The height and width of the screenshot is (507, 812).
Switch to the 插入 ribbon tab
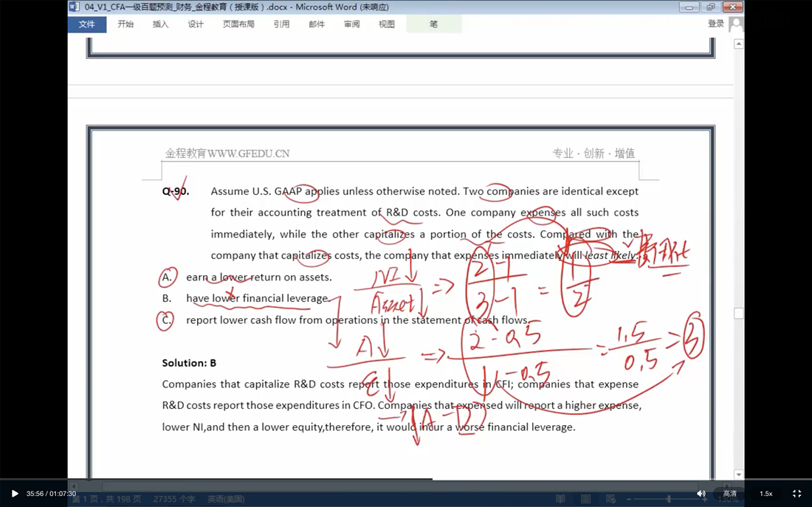click(160, 24)
